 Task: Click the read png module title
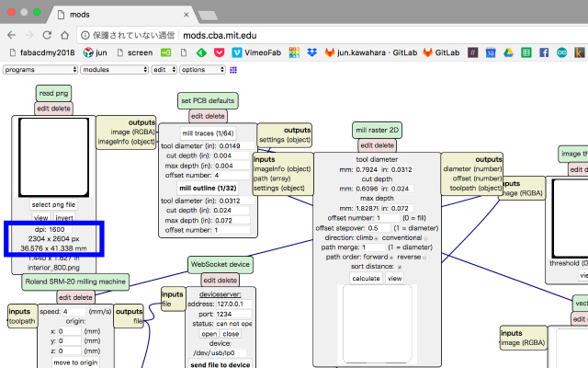(x=53, y=93)
